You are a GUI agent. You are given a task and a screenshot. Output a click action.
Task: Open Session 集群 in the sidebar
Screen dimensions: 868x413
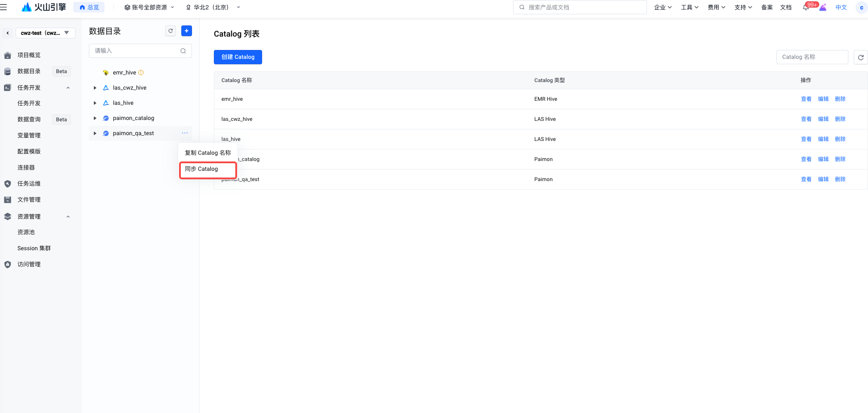pyautogui.click(x=34, y=248)
